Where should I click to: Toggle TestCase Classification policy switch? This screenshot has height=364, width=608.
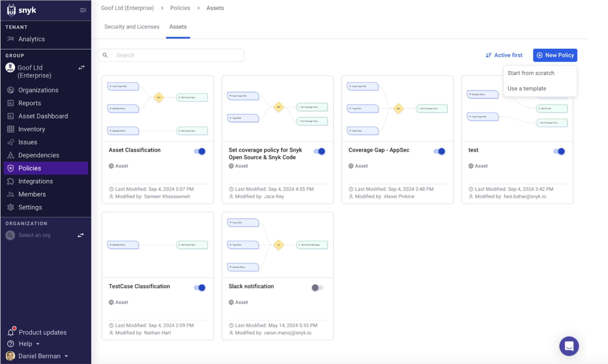199,288
